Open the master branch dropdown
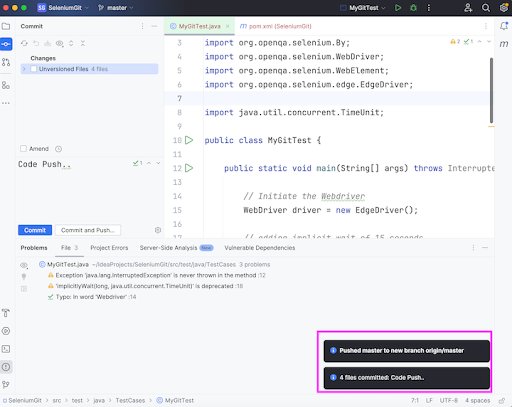The image size is (512, 407). coord(116,8)
